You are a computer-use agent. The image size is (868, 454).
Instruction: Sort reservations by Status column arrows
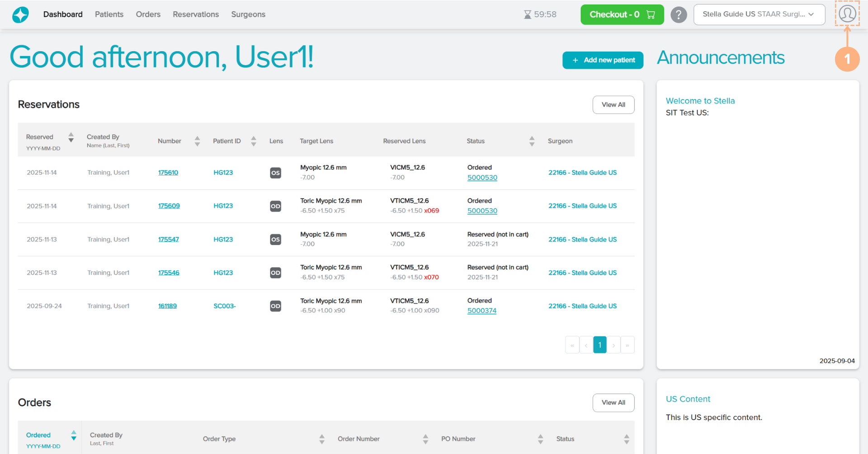pos(532,141)
